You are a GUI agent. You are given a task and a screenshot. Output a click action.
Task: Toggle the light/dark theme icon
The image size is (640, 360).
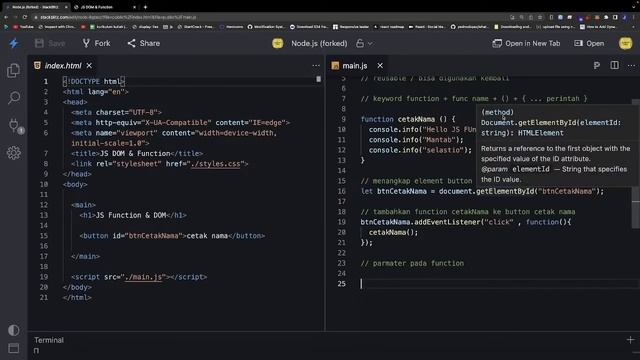[x=13, y=330]
